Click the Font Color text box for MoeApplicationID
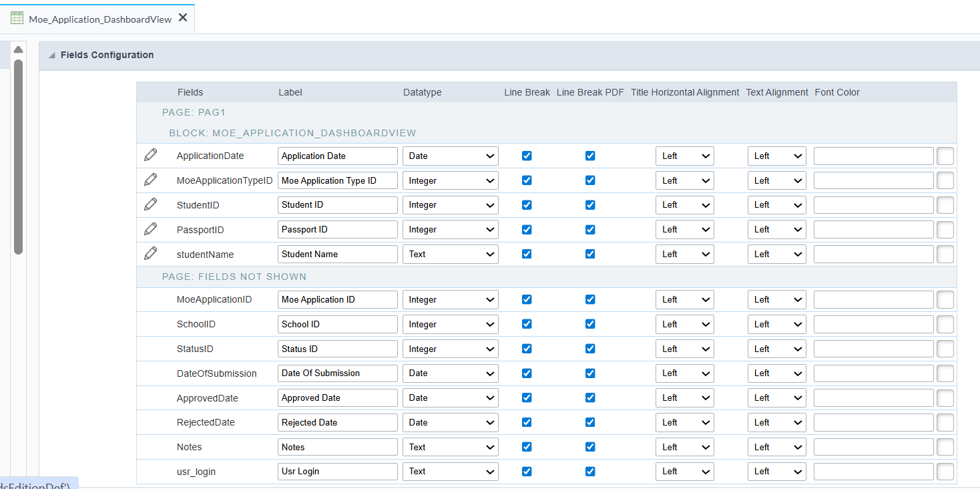The width and height of the screenshot is (980, 489). point(873,300)
